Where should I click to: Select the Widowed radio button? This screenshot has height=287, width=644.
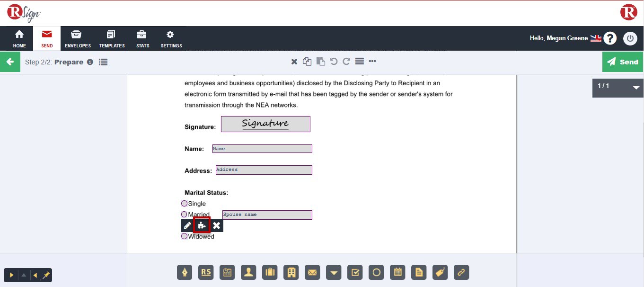184,236
